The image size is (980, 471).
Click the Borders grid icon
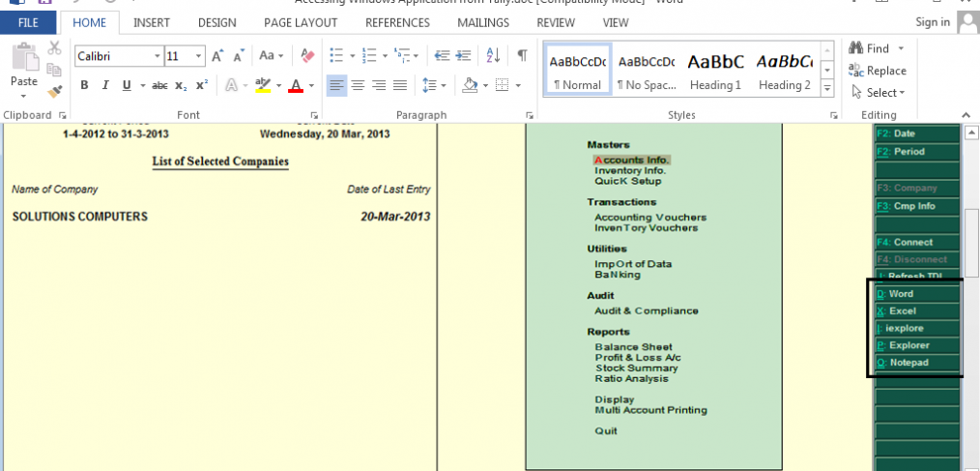(x=502, y=85)
